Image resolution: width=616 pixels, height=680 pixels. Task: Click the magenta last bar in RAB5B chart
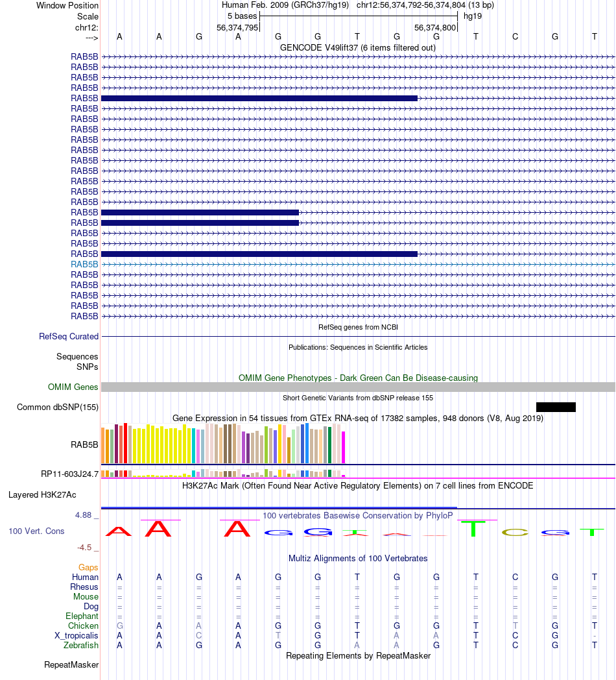tap(343, 447)
